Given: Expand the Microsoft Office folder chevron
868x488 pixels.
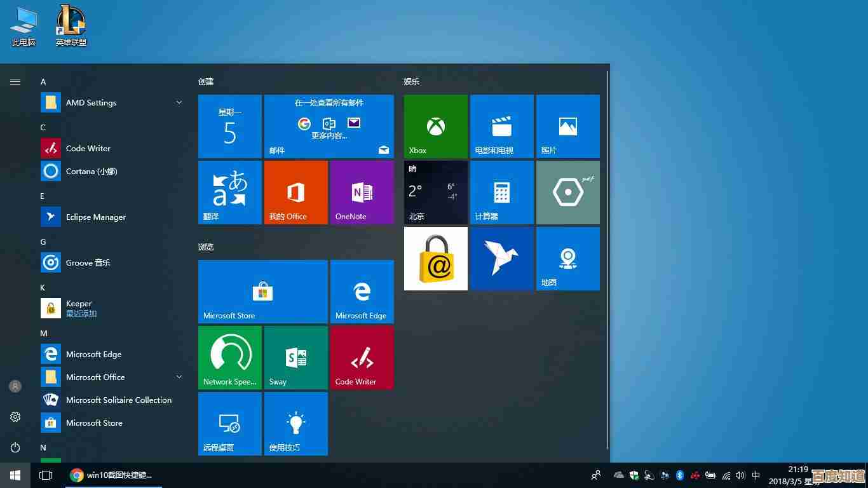Looking at the screenshot, I should coord(179,377).
